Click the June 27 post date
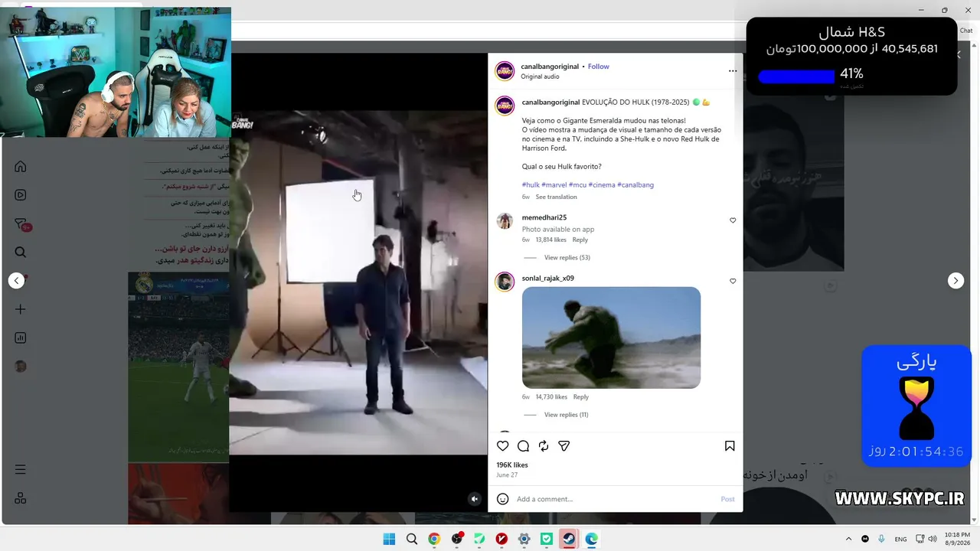The image size is (980, 551). coord(507,475)
